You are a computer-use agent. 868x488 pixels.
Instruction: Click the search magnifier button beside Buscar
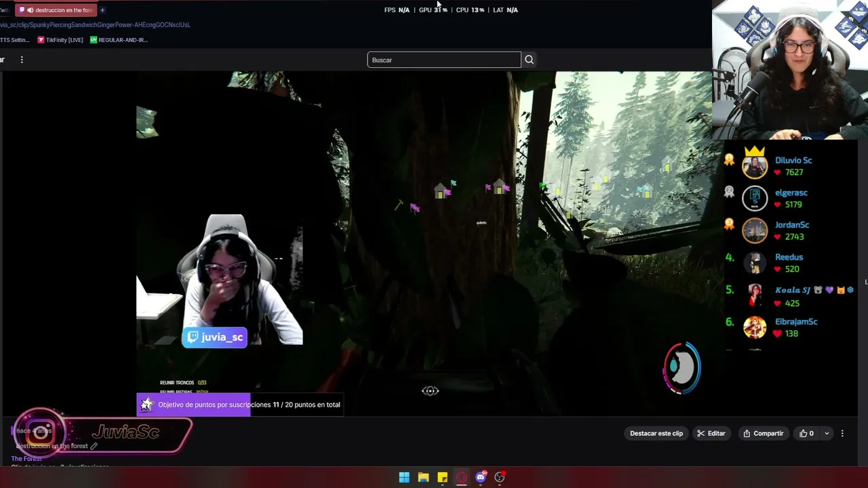tap(529, 60)
